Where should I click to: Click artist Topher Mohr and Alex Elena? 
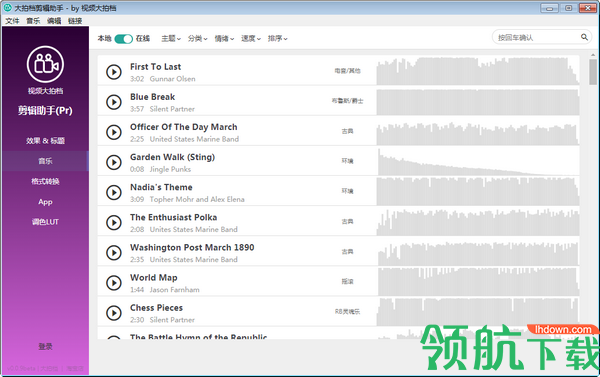point(197,199)
